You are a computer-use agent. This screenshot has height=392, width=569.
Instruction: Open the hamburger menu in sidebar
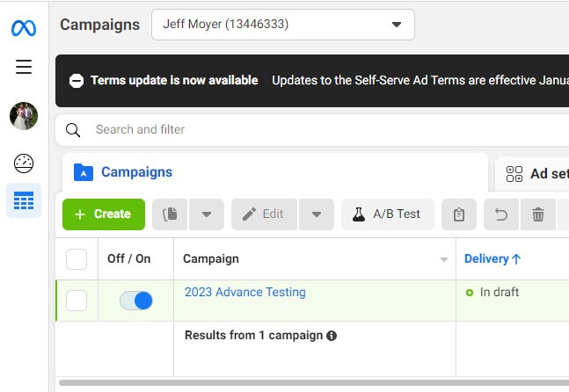pos(24,67)
